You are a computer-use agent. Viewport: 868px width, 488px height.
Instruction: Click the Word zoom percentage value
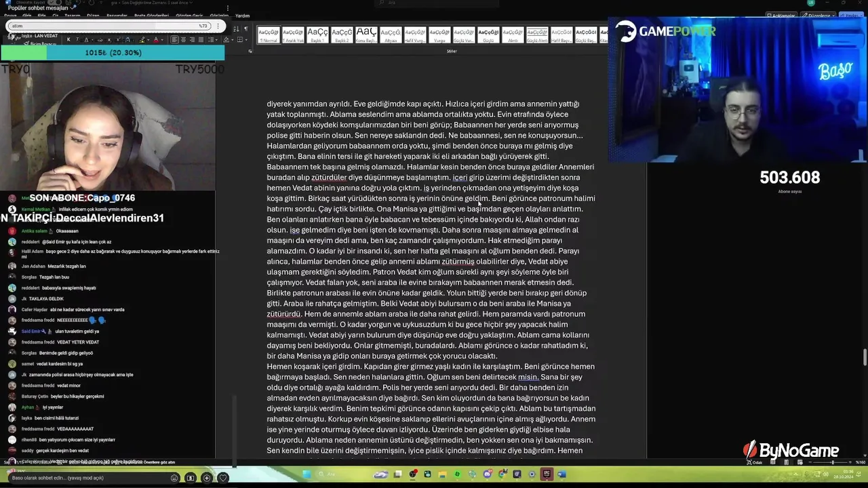pyautogui.click(x=860, y=462)
